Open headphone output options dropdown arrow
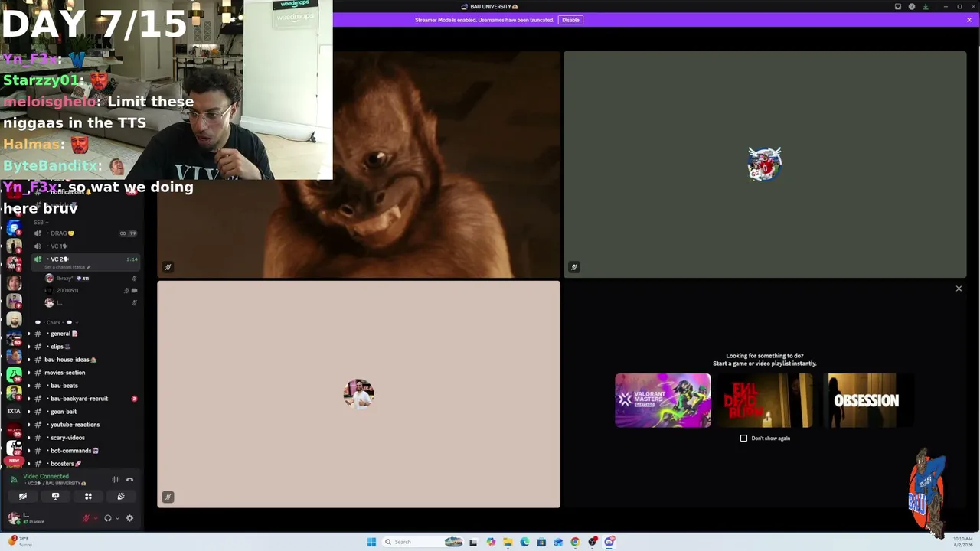The height and width of the screenshot is (551, 980). pos(117,518)
